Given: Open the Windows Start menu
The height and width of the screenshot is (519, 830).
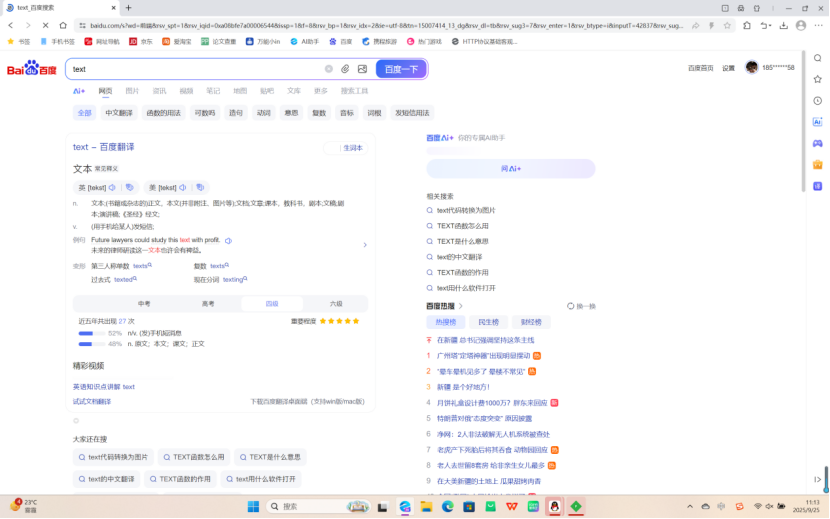Looking at the screenshot, I should coord(254,507).
